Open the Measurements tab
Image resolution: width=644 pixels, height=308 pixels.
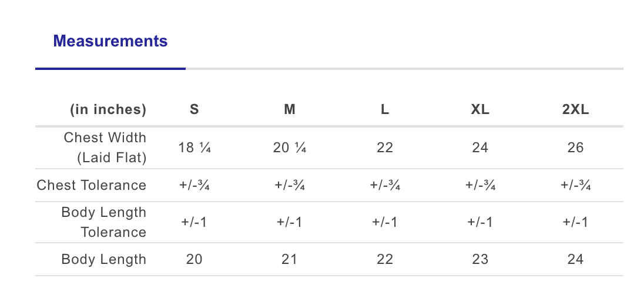click(110, 41)
